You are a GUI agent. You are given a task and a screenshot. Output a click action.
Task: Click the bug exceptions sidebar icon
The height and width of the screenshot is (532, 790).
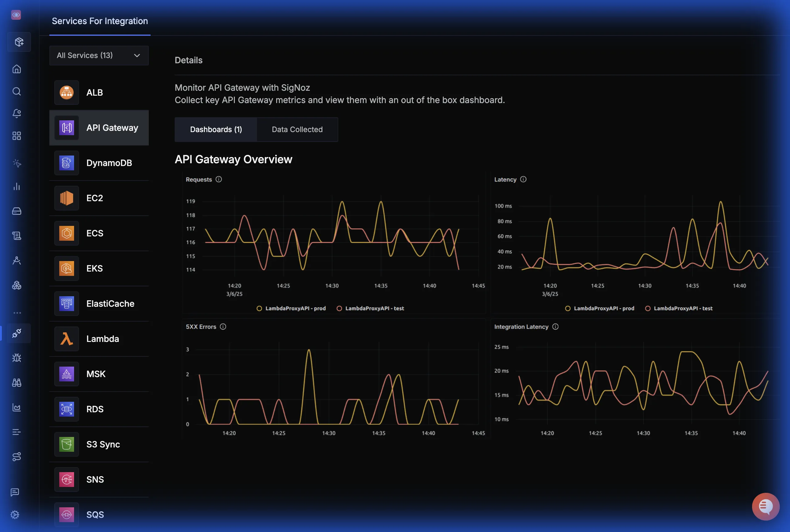point(17,358)
